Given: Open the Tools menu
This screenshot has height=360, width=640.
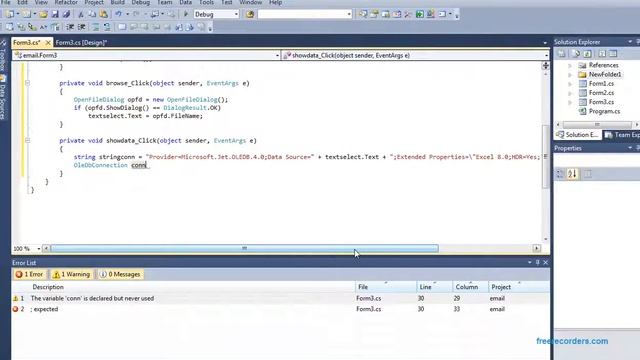Looking at the screenshot, I should point(206,2).
